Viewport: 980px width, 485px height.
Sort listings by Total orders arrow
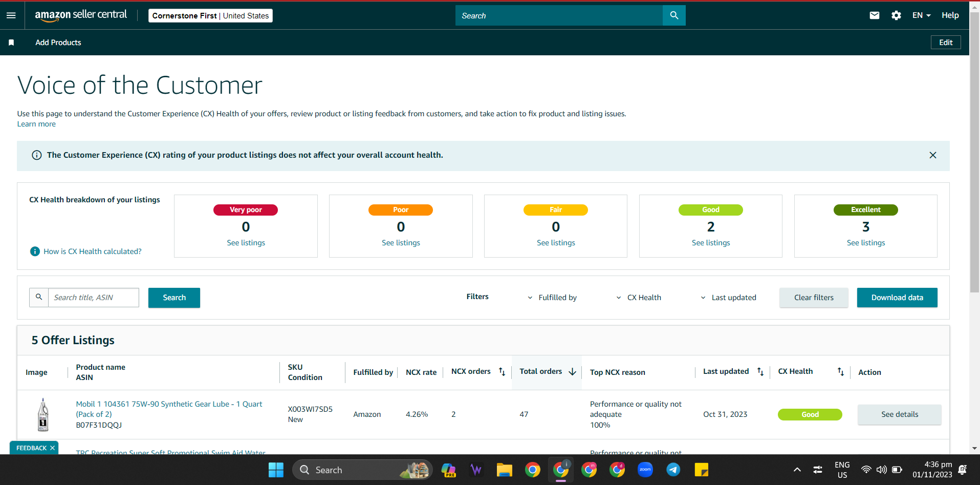[573, 372]
